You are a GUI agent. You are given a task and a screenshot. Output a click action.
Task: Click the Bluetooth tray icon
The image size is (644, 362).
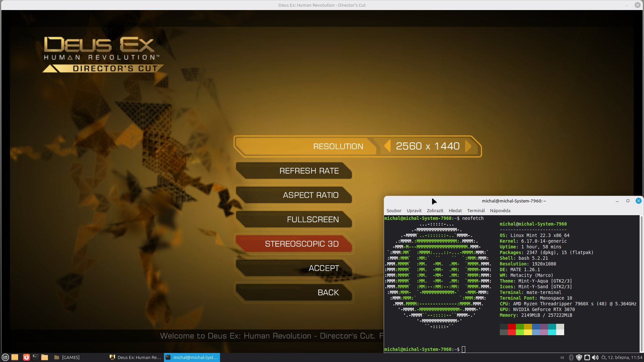tap(571, 357)
